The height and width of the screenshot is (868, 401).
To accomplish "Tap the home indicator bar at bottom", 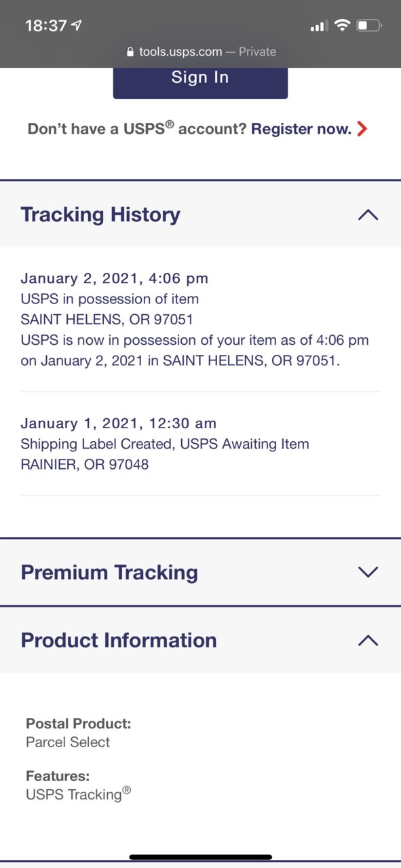I will coord(201,857).
